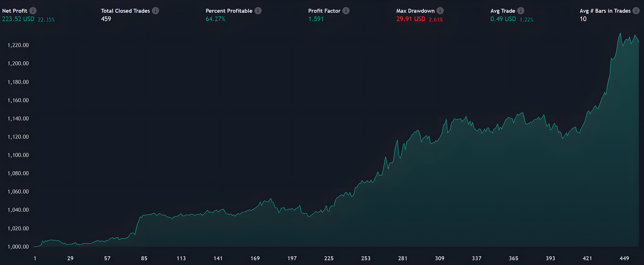Show Profit Factor info icon details
Image resolution: width=644 pixels, height=265 pixels.
coord(346,11)
